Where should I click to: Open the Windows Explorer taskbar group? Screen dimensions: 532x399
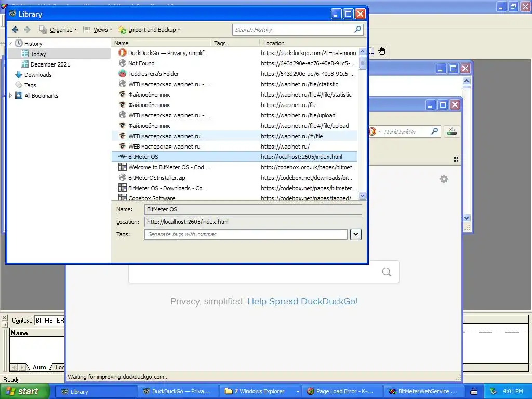(261, 392)
